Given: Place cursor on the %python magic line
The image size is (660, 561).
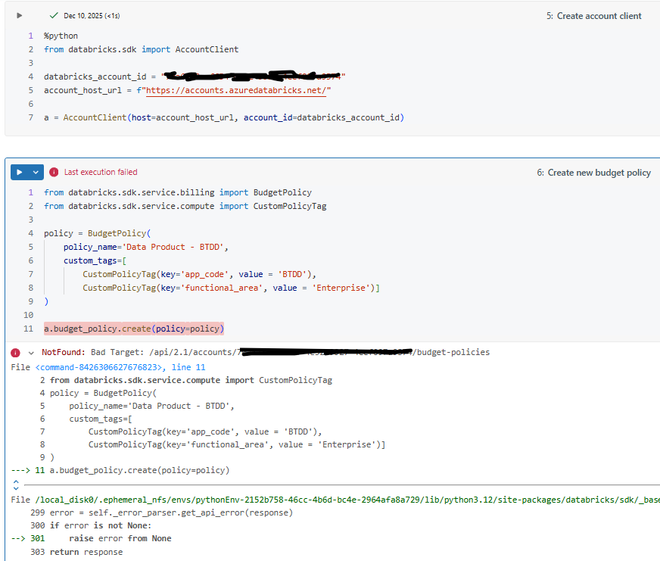Looking at the screenshot, I should tap(61, 35).
